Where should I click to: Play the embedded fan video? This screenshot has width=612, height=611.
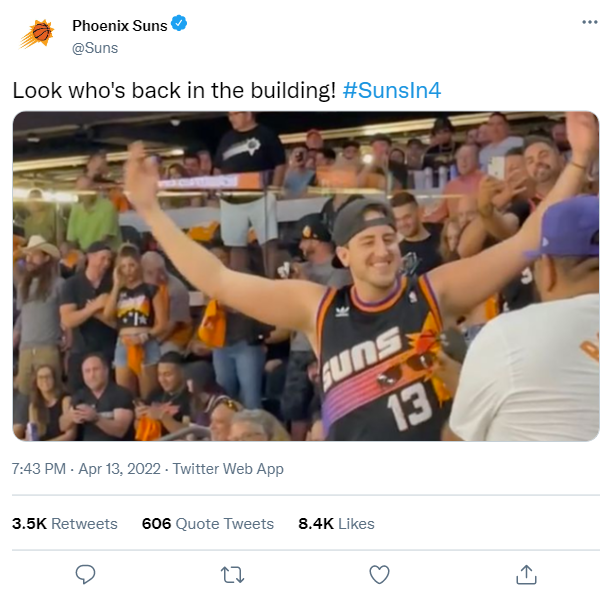tap(305, 275)
